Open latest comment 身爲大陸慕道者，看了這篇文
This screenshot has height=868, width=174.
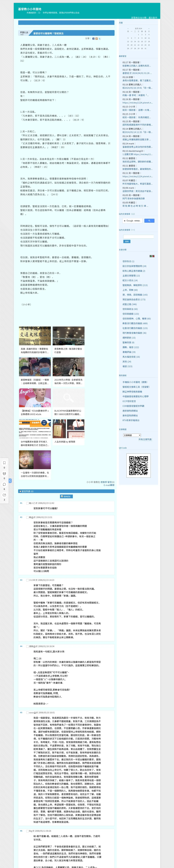click(137, 81)
